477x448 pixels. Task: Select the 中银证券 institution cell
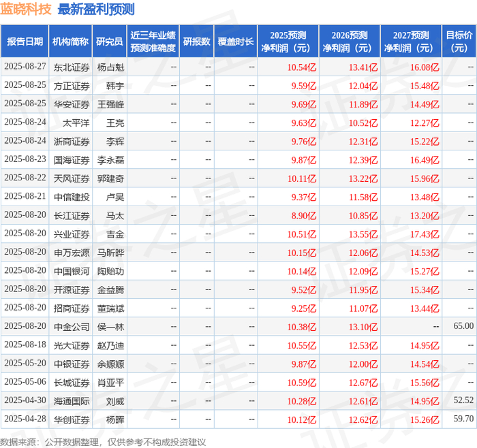click(x=72, y=364)
